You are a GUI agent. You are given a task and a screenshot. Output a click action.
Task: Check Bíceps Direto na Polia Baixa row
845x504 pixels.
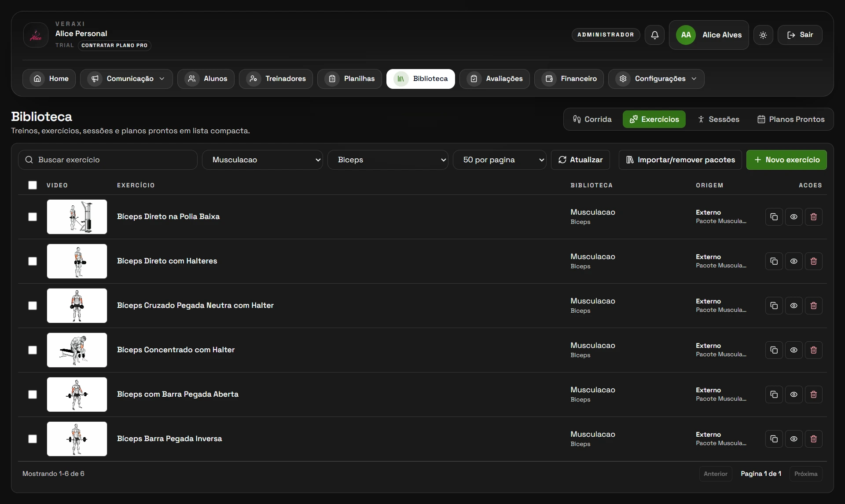33,217
